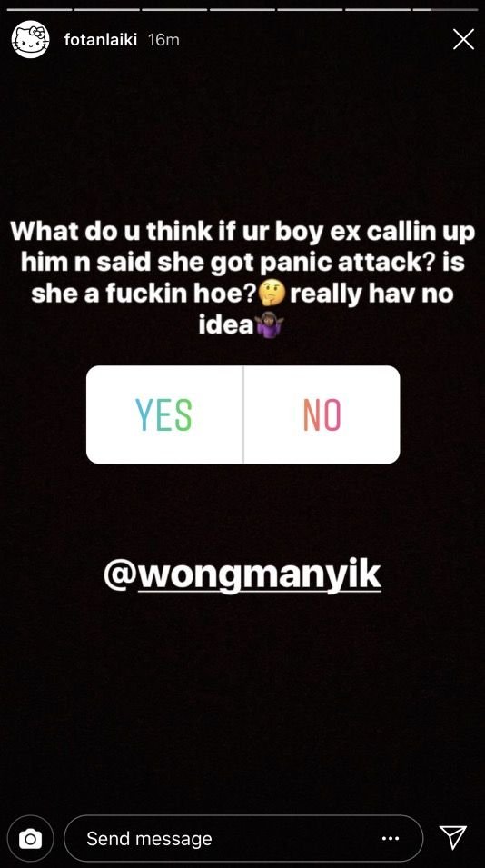
Task: Open the @wongmanyik mention
Action: [x=242, y=575]
